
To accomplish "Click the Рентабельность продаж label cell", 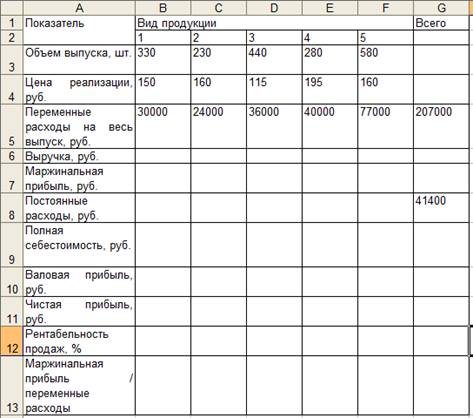I will [x=79, y=341].
